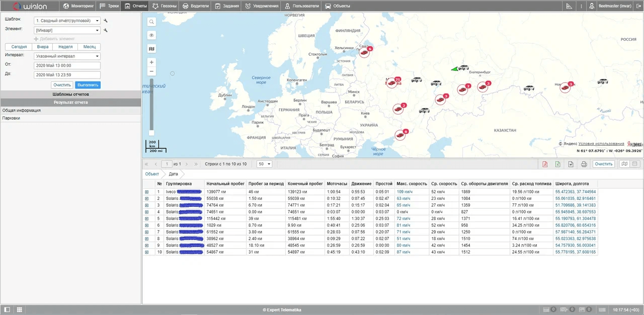Zoom out on the map

pos(152,71)
